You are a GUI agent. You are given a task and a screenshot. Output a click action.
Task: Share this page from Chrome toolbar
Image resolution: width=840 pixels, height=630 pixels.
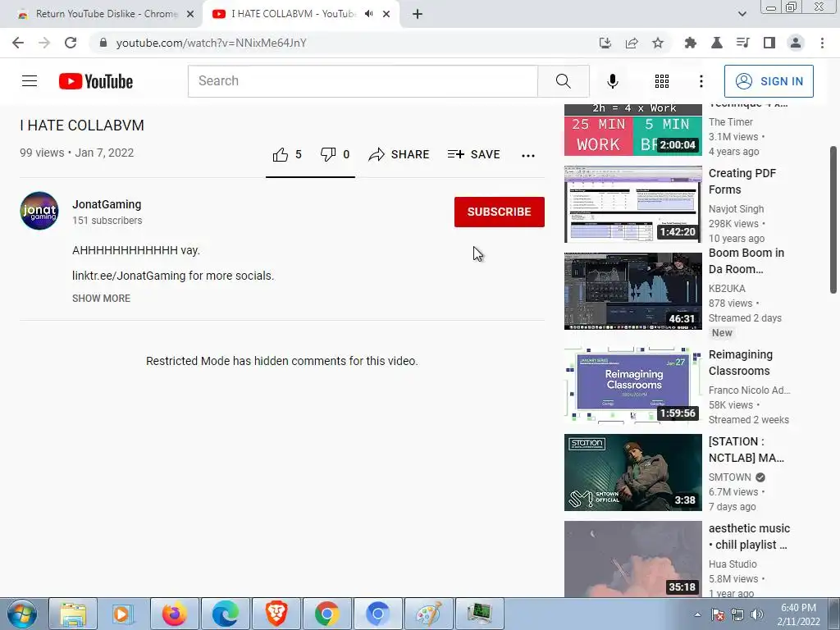point(632,43)
